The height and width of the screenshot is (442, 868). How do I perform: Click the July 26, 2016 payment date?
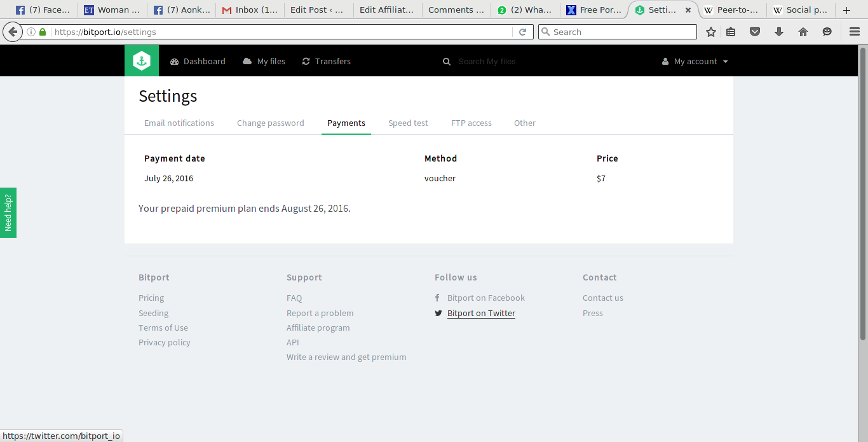coord(168,179)
